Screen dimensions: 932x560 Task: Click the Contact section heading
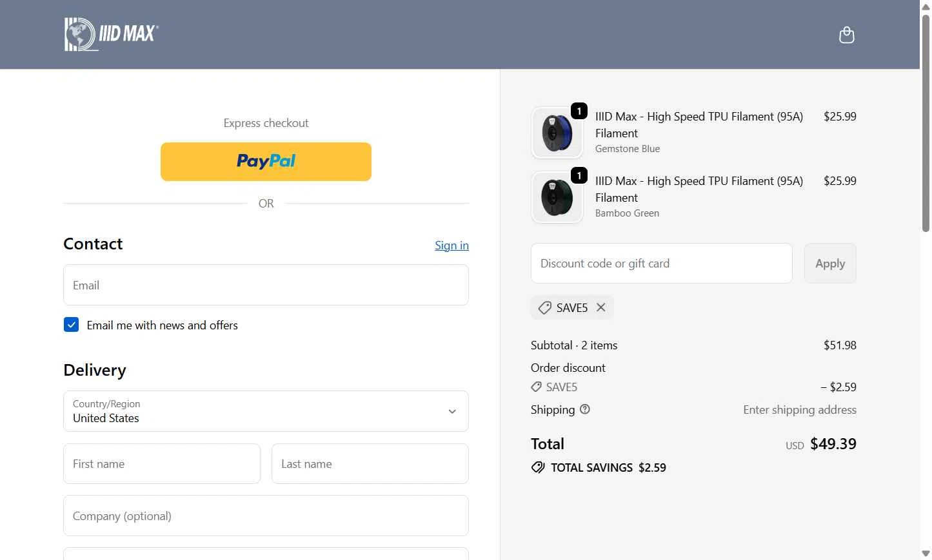[x=93, y=244]
